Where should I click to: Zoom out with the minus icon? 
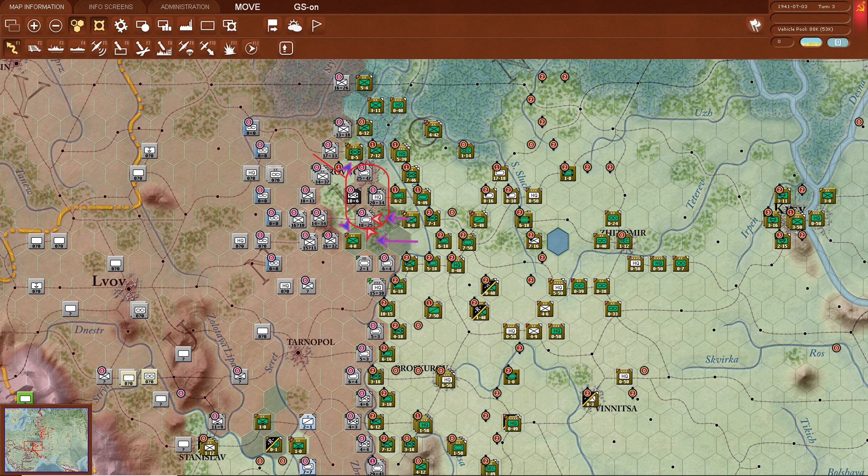click(56, 26)
